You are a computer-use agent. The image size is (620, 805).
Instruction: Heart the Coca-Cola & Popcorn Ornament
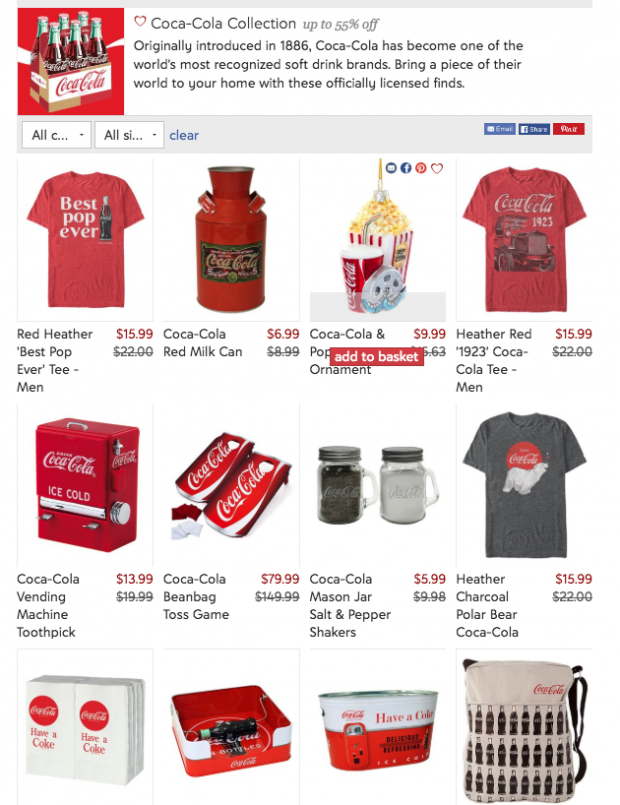[x=437, y=168]
